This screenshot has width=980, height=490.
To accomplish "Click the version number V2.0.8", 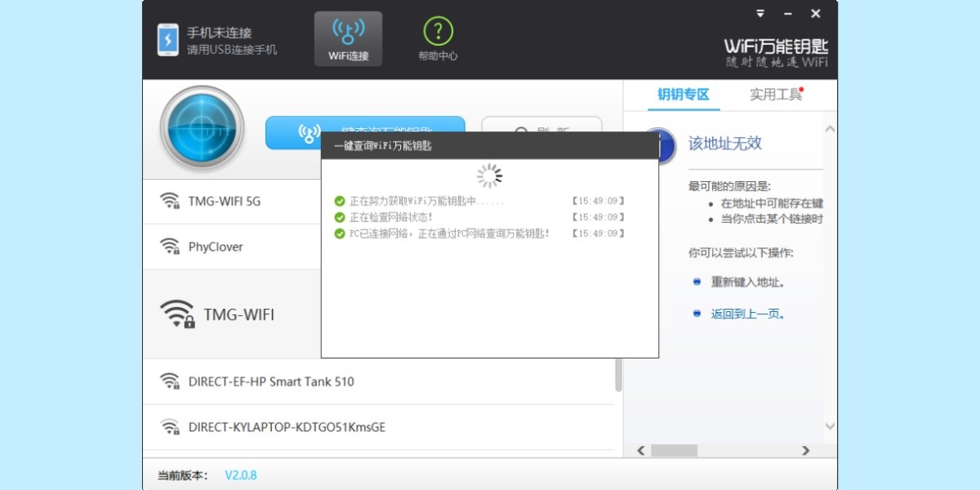I will point(241,474).
